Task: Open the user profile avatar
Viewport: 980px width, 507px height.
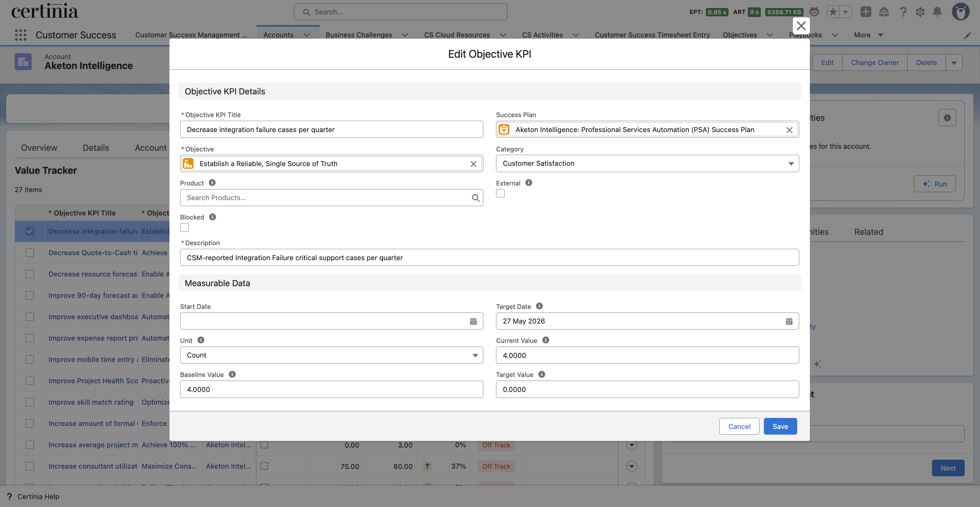Action: coord(961,12)
